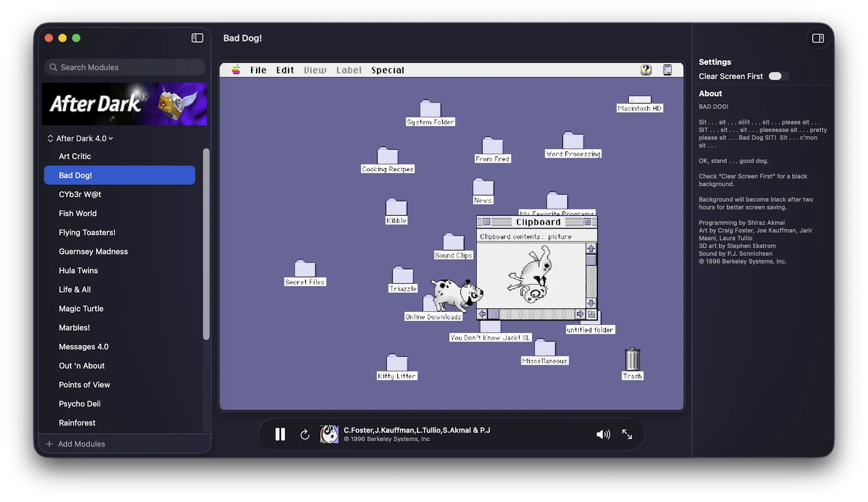The image size is (868, 502).
Task: Restart the Bad Dog! module
Action: click(305, 434)
